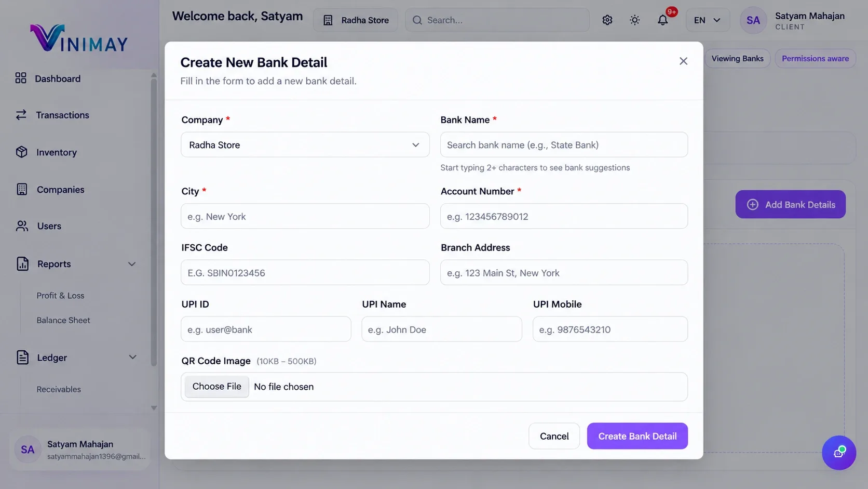Click the Radha Store selector button
Viewport: 868px width, 489px height.
[356, 20]
